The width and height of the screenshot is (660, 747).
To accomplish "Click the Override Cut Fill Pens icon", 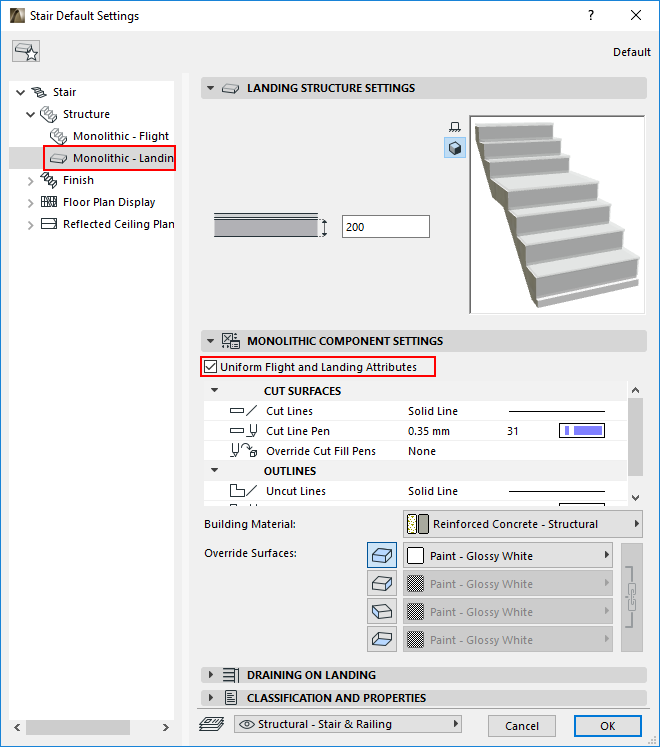I will point(243,451).
